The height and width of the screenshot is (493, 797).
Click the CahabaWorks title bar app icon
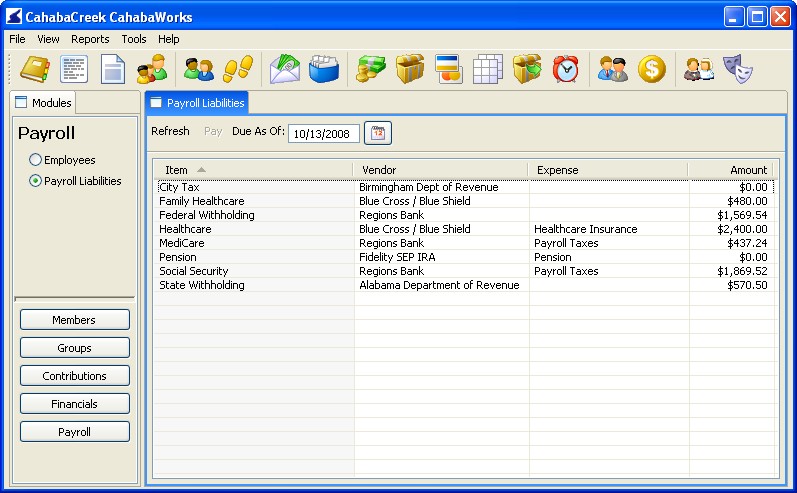(x=14, y=16)
